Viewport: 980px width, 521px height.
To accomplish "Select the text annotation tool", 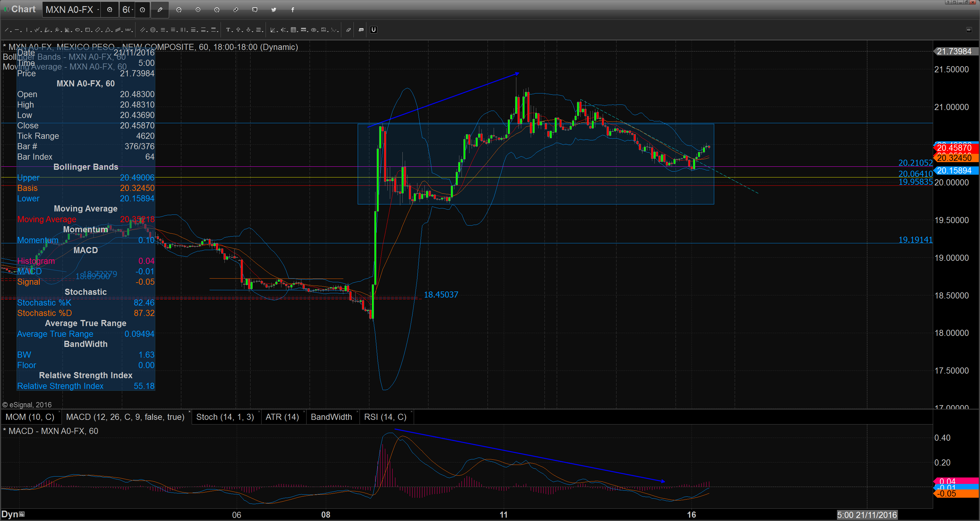I will pyautogui.click(x=228, y=30).
